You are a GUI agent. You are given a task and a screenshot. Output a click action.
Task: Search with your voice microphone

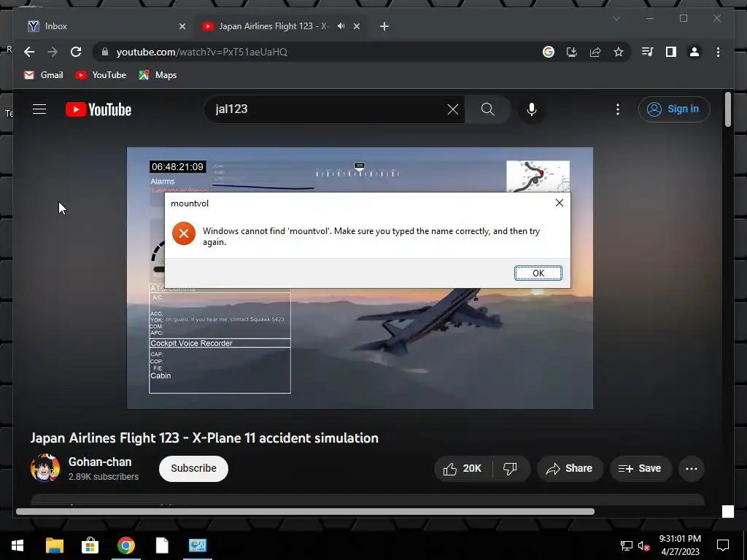[x=532, y=109]
